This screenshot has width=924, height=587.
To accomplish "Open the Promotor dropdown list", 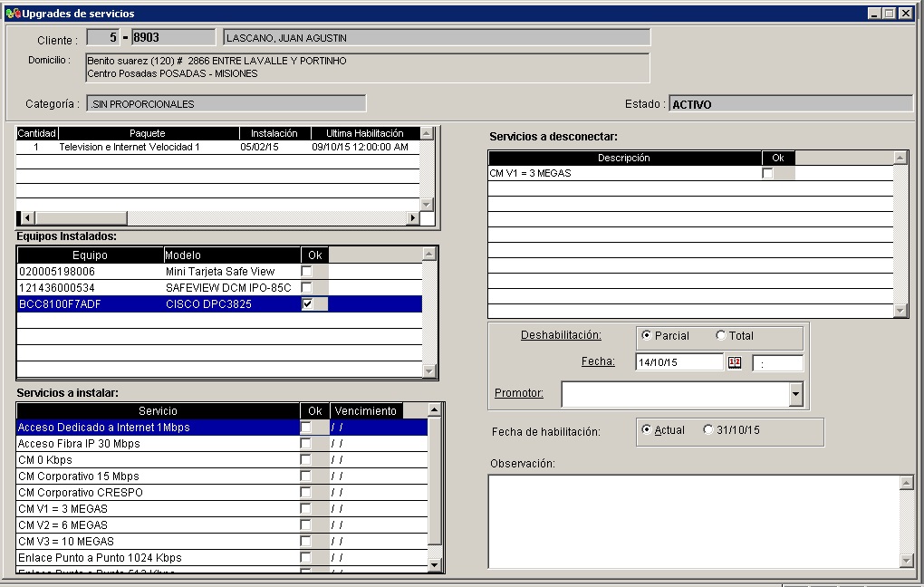I will coord(795,394).
